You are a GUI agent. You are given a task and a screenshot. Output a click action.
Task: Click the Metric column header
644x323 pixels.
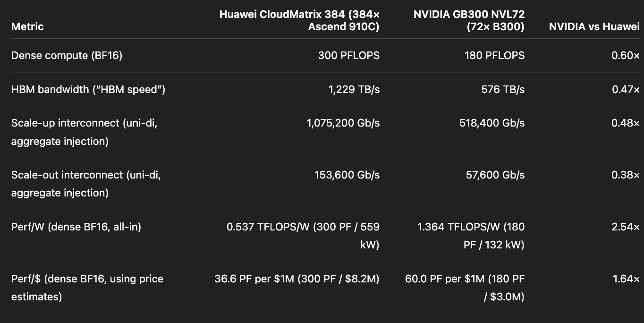pyautogui.click(x=27, y=26)
